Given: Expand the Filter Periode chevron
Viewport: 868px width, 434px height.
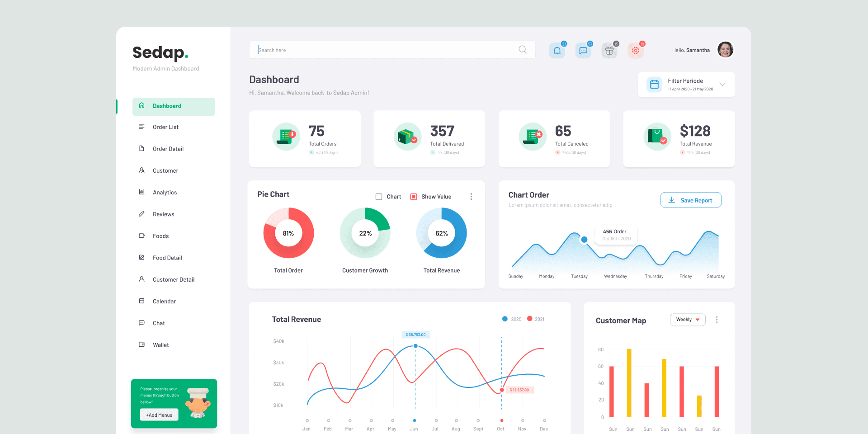Looking at the screenshot, I should coord(722,85).
